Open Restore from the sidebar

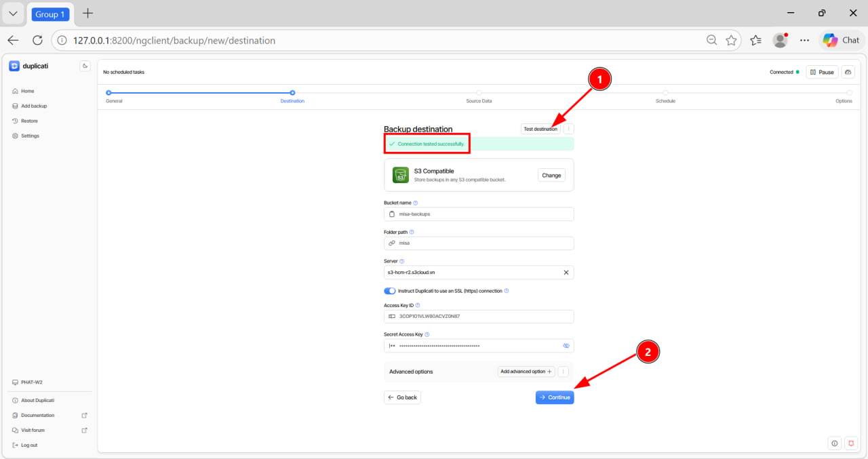(x=29, y=121)
